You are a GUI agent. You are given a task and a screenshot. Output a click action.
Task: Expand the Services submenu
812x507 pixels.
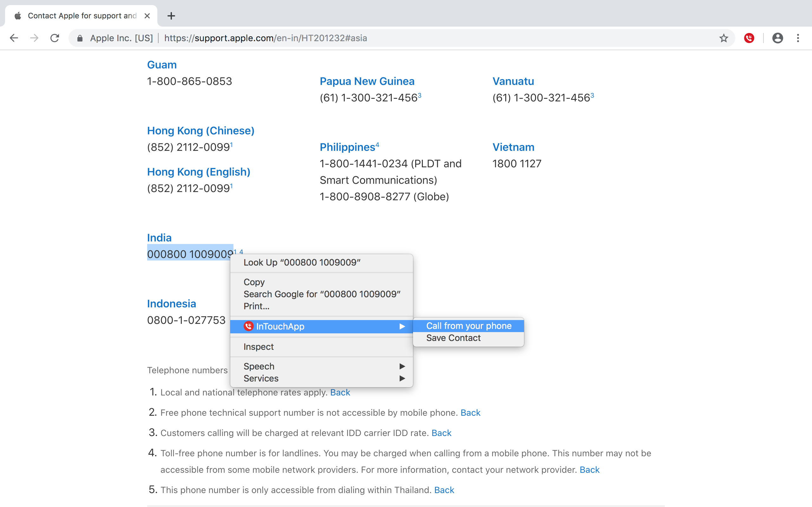321,378
